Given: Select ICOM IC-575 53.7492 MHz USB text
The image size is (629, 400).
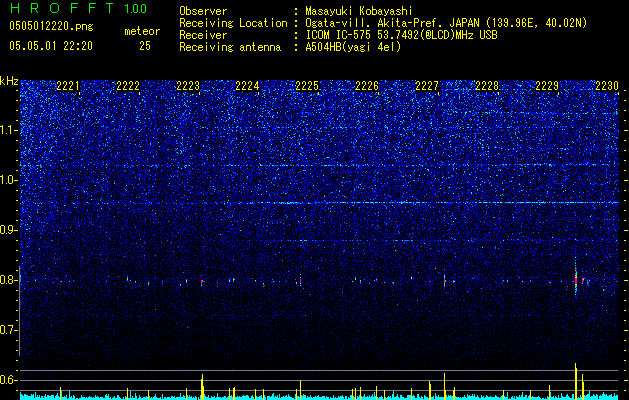Looking at the screenshot, I should 401,35.
